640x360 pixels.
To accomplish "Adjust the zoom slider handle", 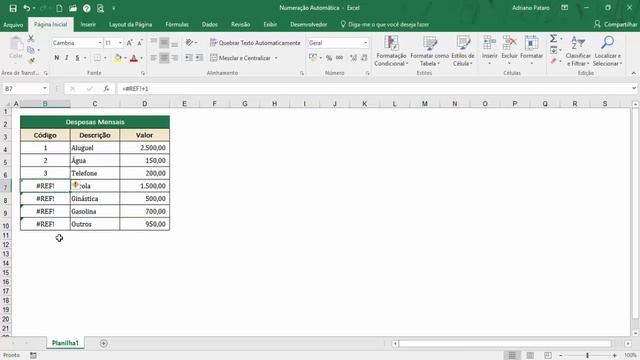I will point(587,356).
